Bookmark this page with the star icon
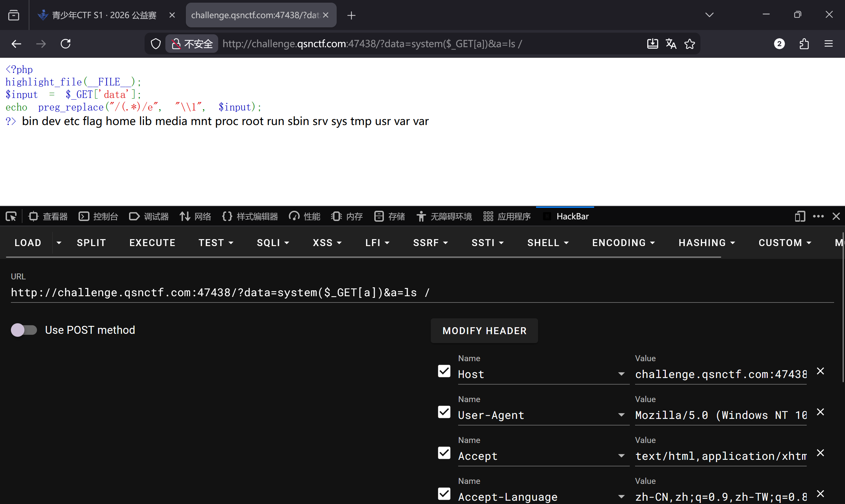The image size is (845, 504). [x=690, y=44]
